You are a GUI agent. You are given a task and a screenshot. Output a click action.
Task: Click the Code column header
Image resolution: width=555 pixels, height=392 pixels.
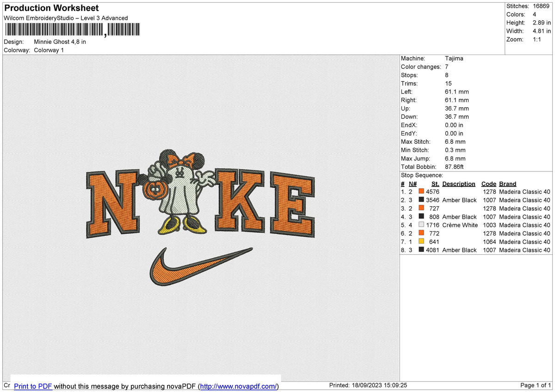(488, 184)
